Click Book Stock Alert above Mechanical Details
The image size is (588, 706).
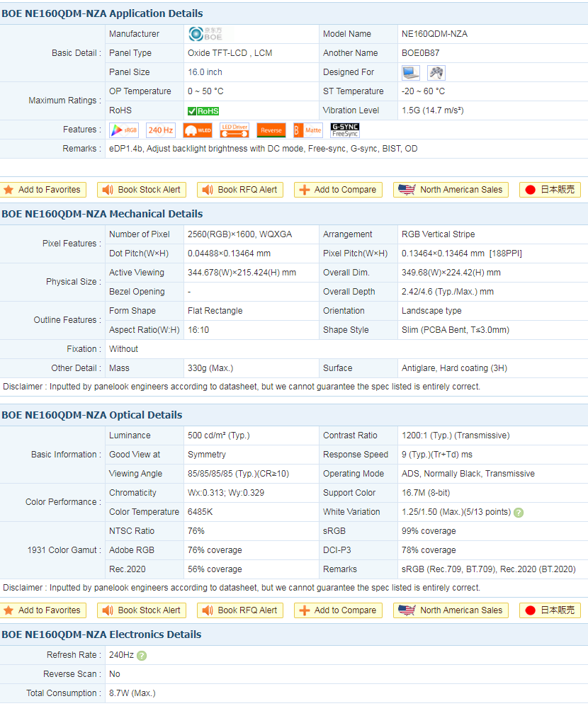[142, 190]
